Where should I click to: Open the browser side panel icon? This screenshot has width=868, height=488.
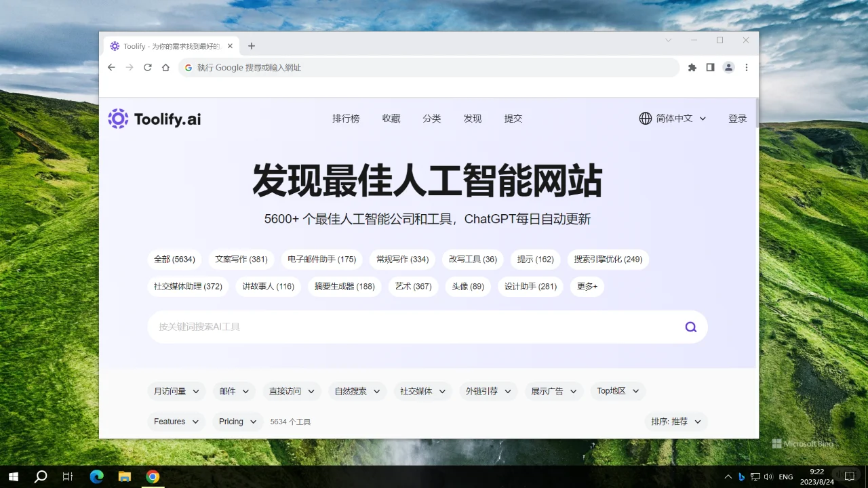click(x=710, y=67)
